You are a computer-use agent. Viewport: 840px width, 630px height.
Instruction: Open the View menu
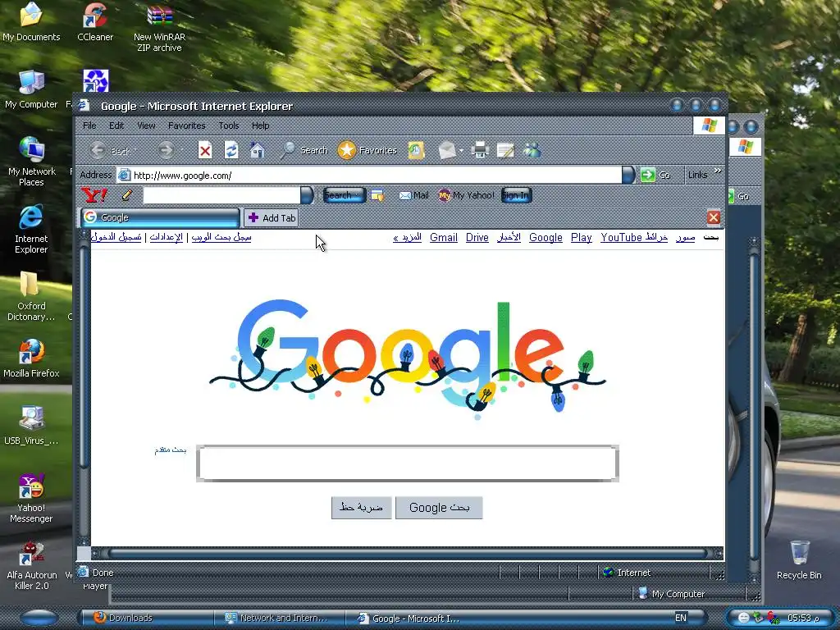pos(146,126)
